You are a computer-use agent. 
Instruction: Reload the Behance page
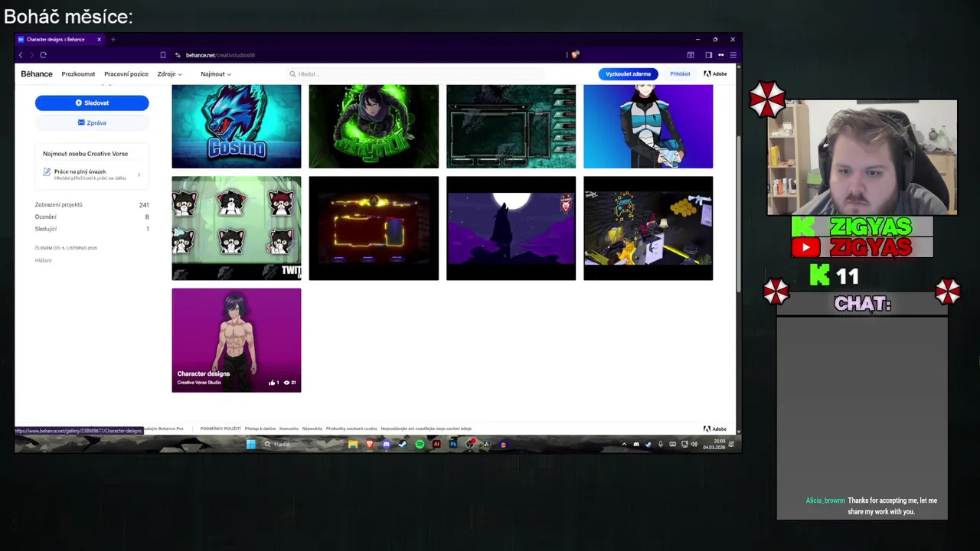click(x=44, y=55)
